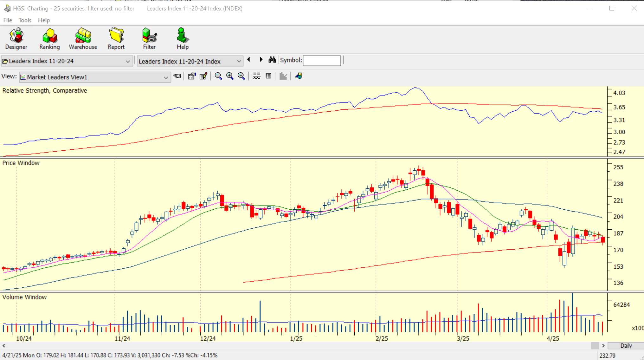
Task: Click the shapes drawing icon
Action: (299, 76)
